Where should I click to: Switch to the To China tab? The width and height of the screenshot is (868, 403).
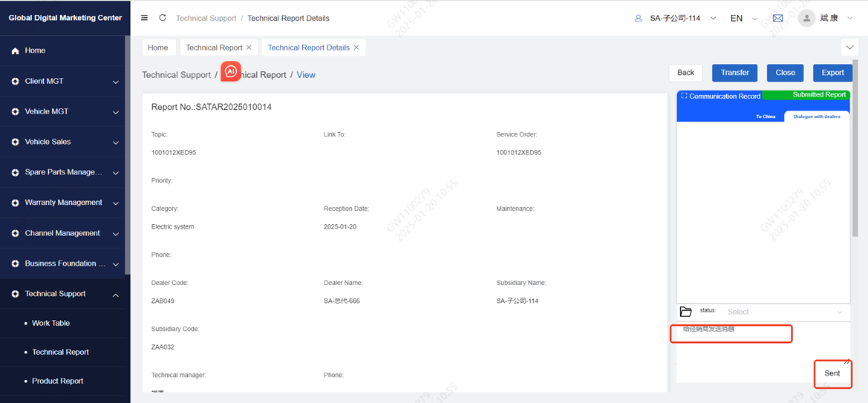[766, 117]
